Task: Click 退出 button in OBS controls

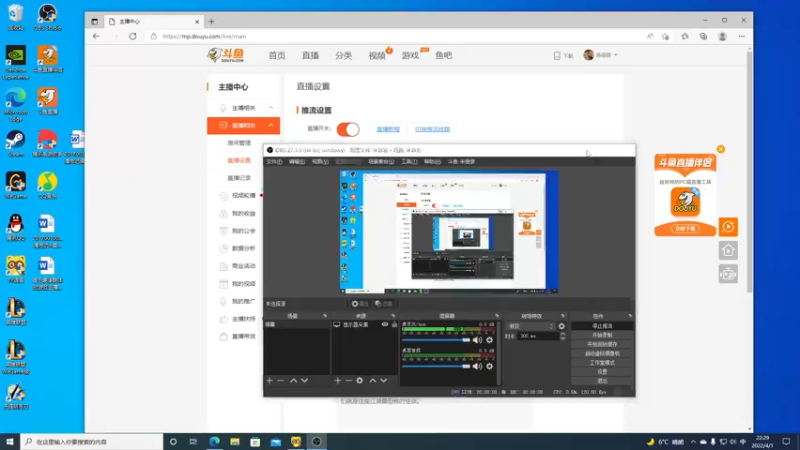Action: [x=602, y=381]
